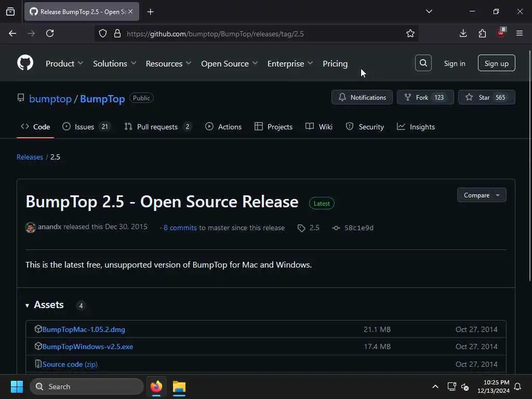The image size is (532, 399).
Task: Expand the Resources menu
Action: (x=168, y=63)
